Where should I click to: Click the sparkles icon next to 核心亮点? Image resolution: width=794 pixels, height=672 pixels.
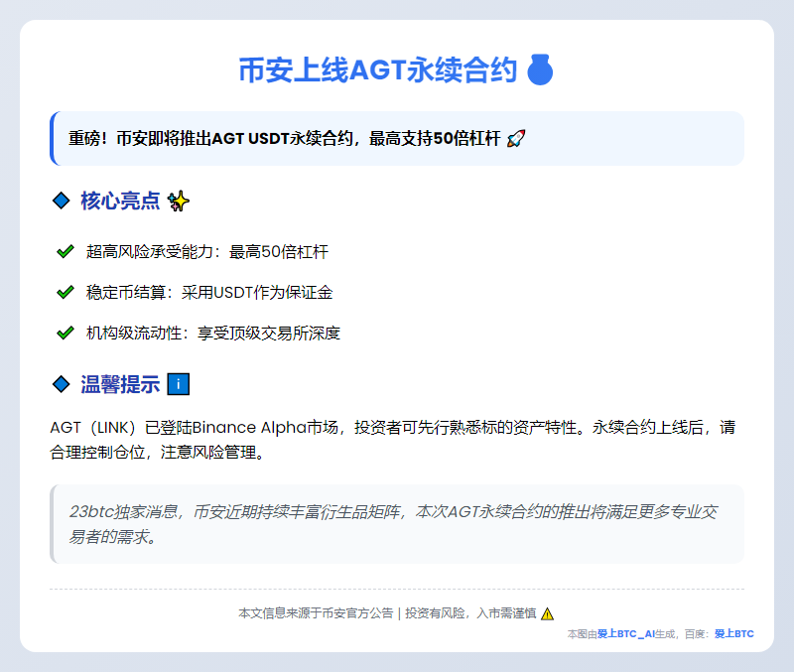pyautogui.click(x=179, y=202)
